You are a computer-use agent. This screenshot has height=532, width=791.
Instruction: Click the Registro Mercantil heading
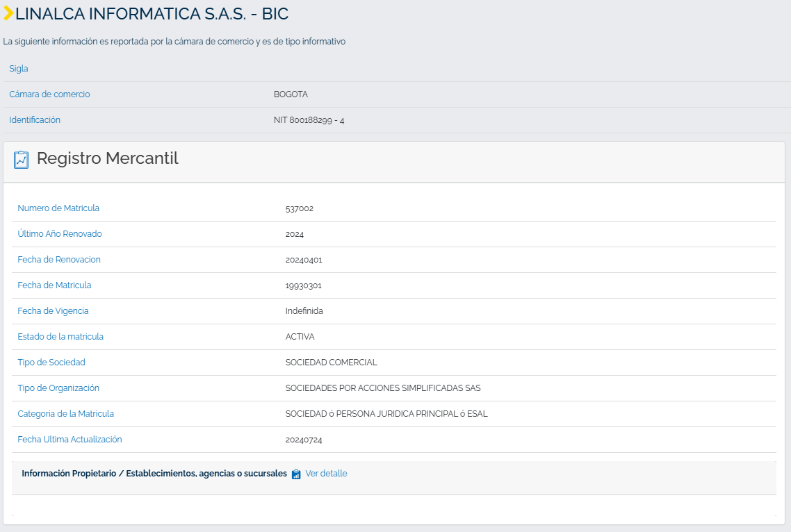(108, 158)
